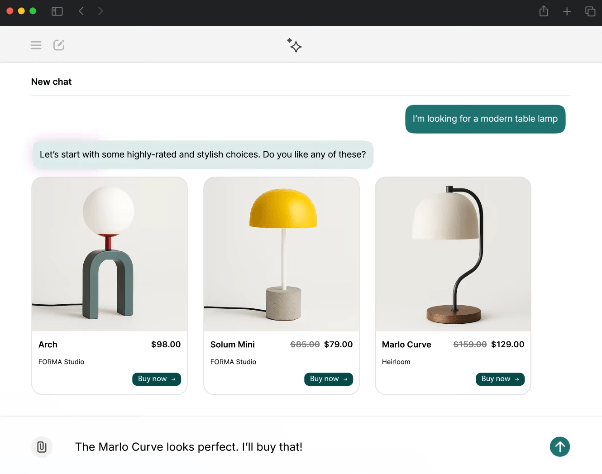Click the $129.00 sale price
This screenshot has height=474, width=602.
508,344
